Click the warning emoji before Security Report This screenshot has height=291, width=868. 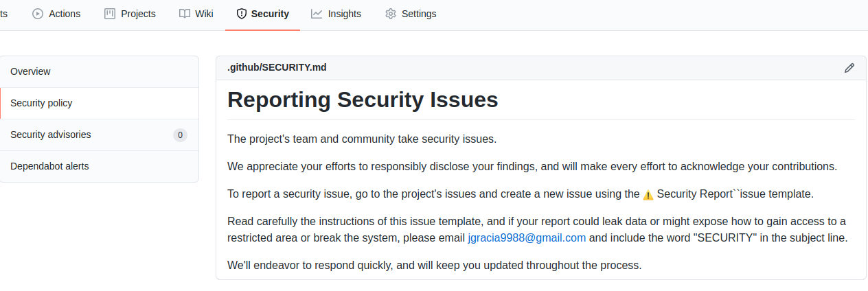(x=648, y=195)
